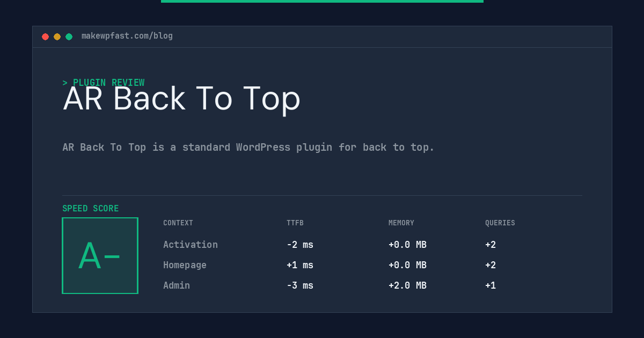Click the yellow window dot
The image size is (644, 338).
point(57,36)
